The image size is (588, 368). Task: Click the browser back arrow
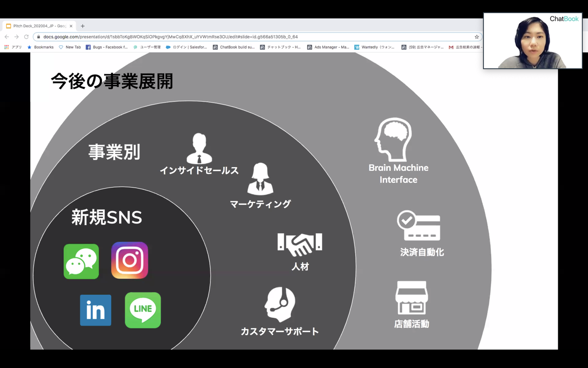click(7, 37)
